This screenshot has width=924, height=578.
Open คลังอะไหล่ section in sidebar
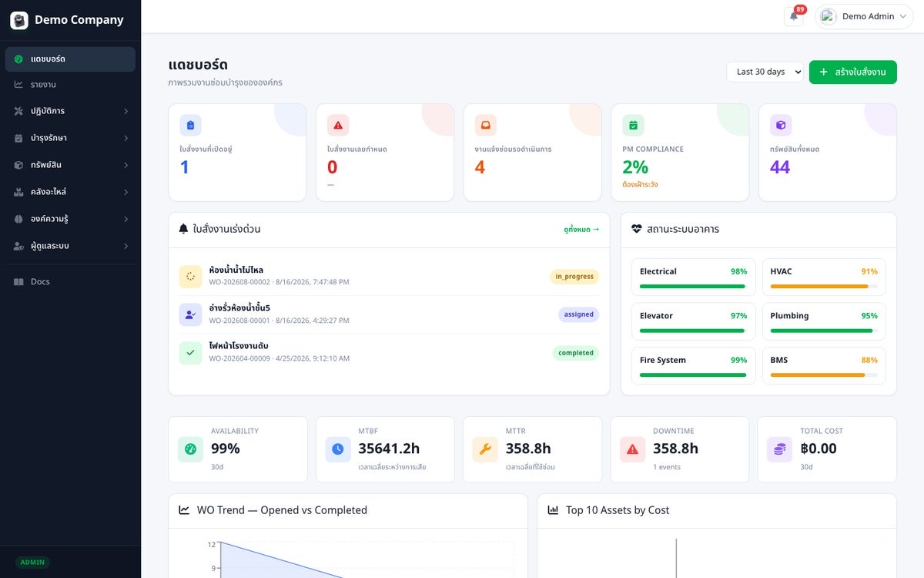click(x=70, y=192)
